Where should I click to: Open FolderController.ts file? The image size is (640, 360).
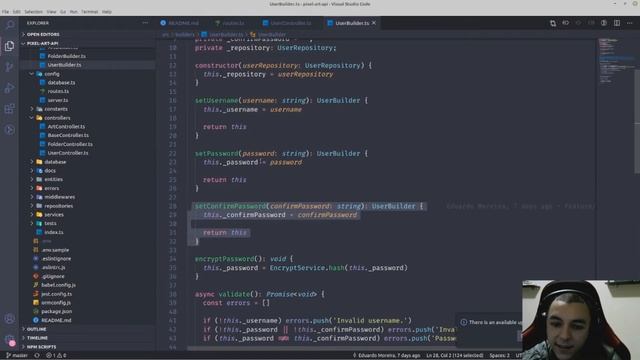tap(70, 144)
